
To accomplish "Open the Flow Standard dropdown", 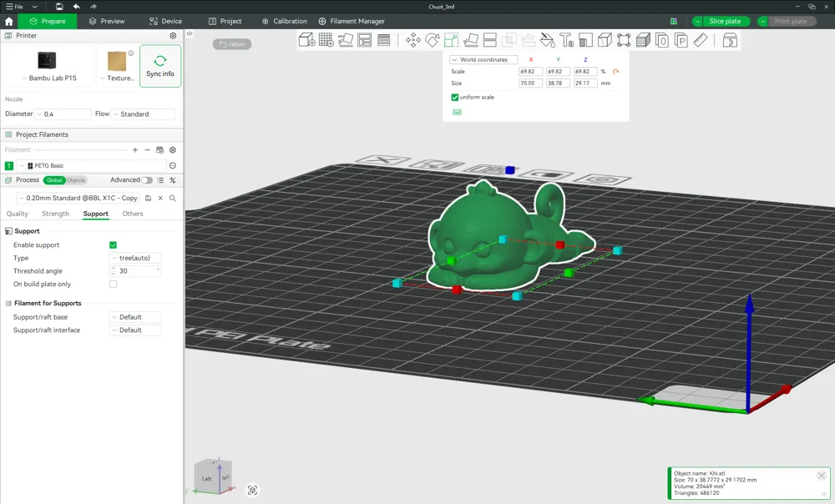I will pos(143,113).
